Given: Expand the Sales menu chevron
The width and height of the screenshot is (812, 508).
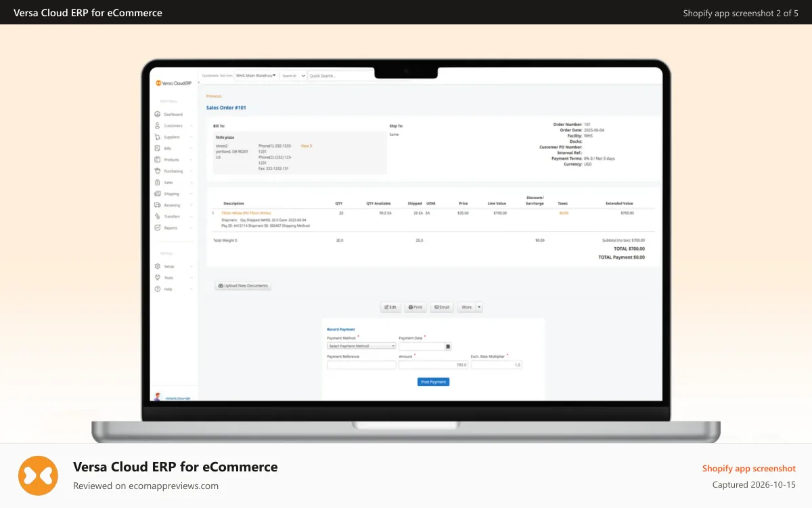Looking at the screenshot, I should point(191,182).
